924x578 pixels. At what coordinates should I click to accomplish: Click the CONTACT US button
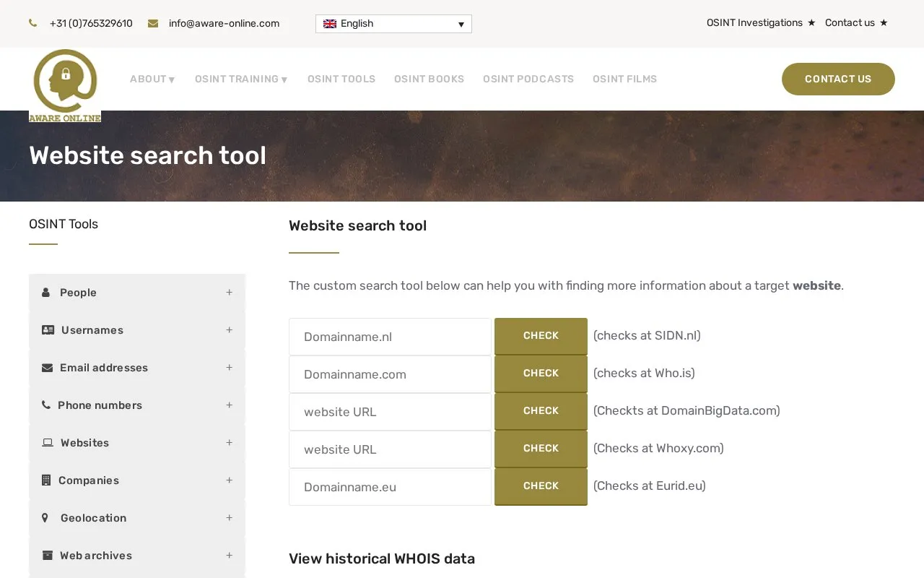click(x=838, y=79)
